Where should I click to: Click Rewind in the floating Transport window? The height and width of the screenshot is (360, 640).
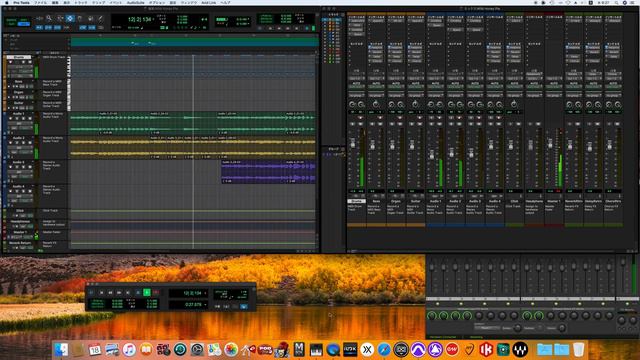(x=110, y=292)
